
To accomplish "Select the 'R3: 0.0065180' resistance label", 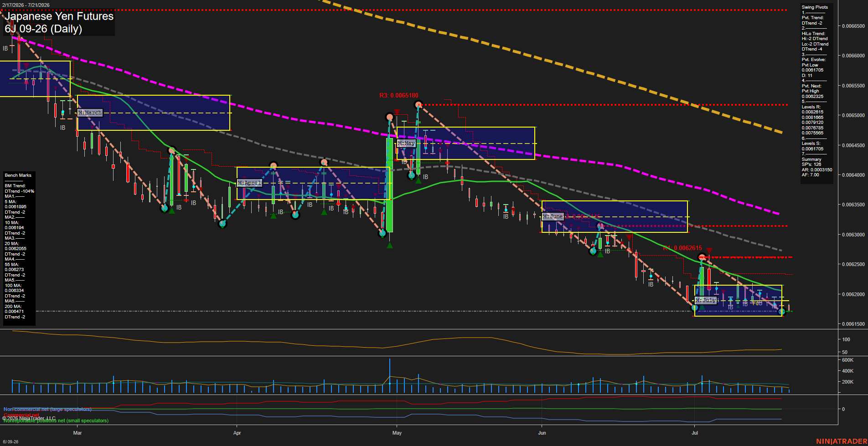I will tap(399, 95).
